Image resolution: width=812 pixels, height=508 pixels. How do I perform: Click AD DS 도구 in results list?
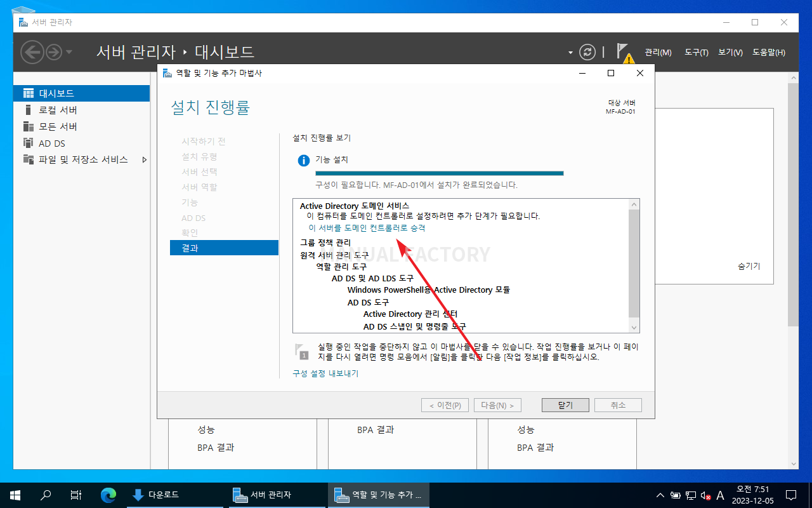tap(368, 302)
